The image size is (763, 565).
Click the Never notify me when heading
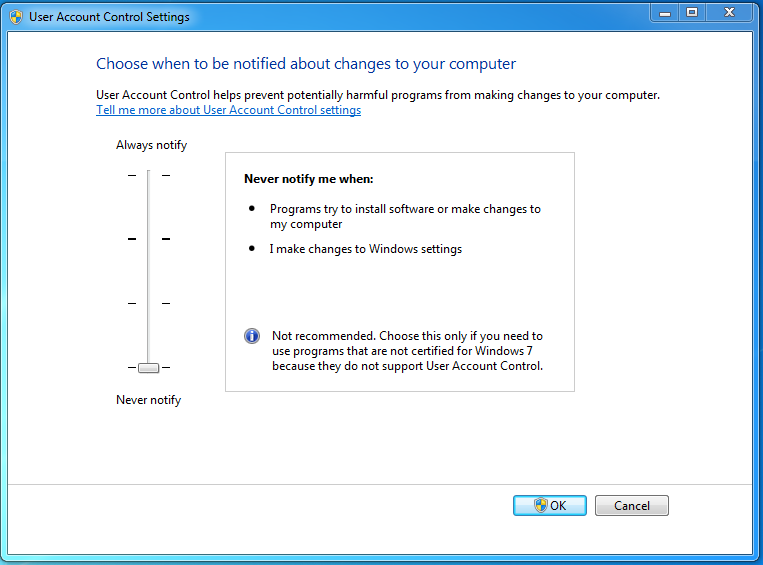308,179
